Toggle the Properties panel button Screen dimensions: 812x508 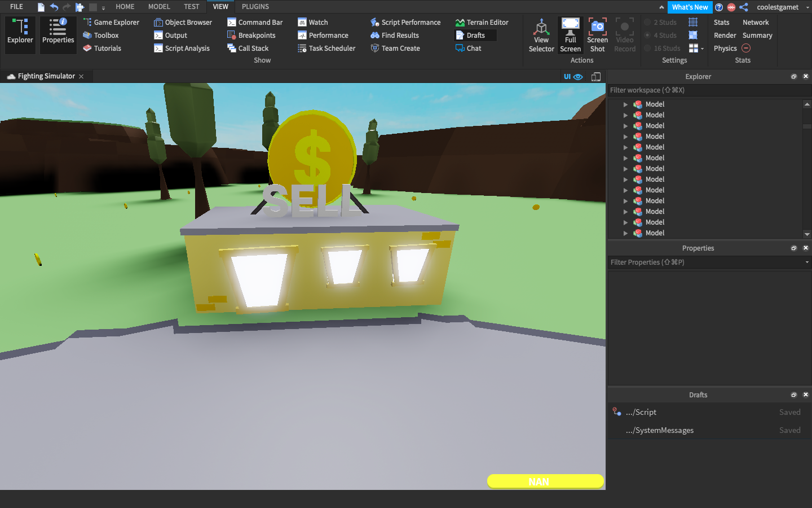coord(58,35)
